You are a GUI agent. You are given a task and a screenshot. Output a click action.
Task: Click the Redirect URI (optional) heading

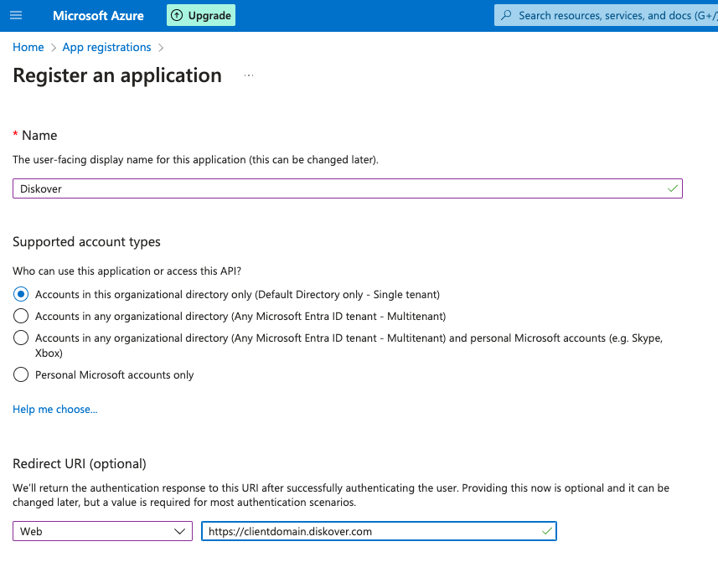tap(80, 463)
